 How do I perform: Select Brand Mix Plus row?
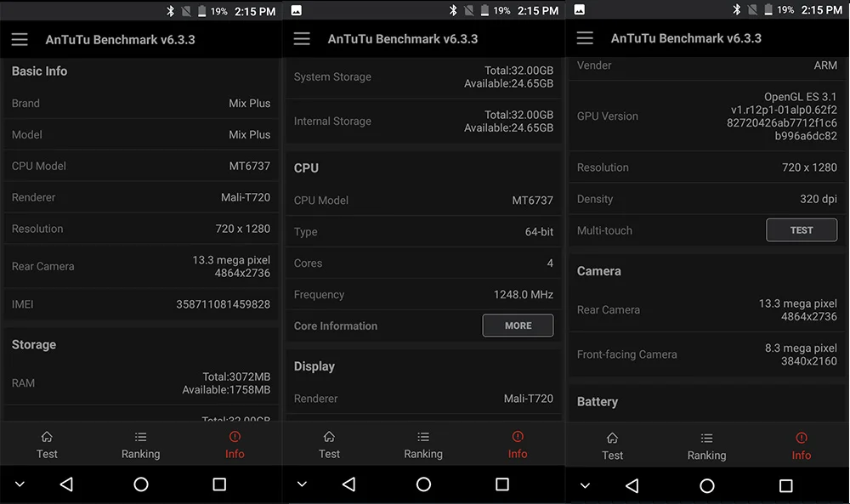141,103
